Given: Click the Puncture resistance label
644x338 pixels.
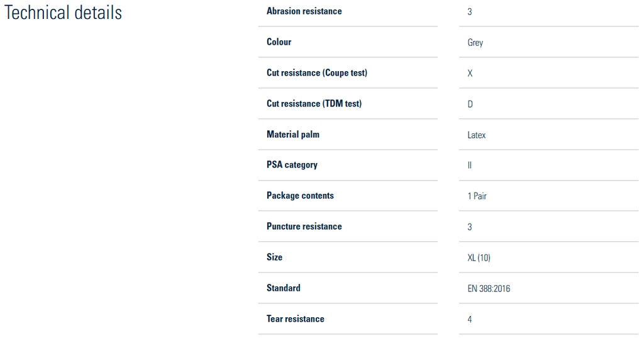Looking at the screenshot, I should point(304,227).
